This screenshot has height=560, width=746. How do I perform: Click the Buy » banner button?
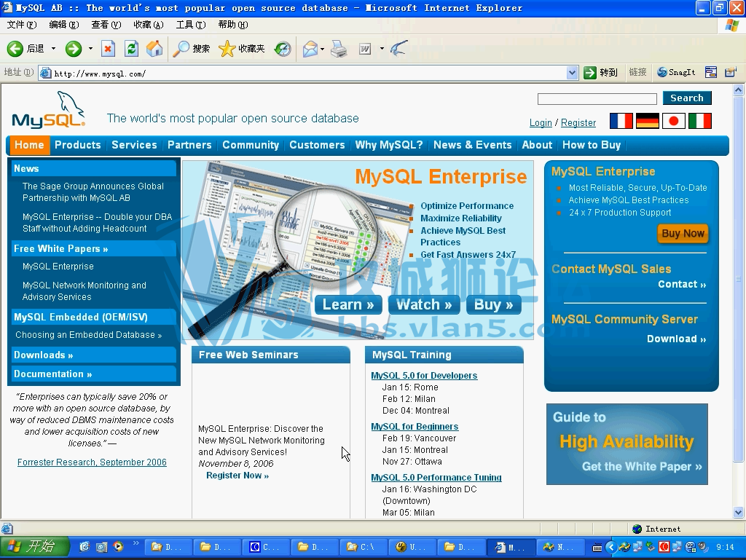point(493,304)
